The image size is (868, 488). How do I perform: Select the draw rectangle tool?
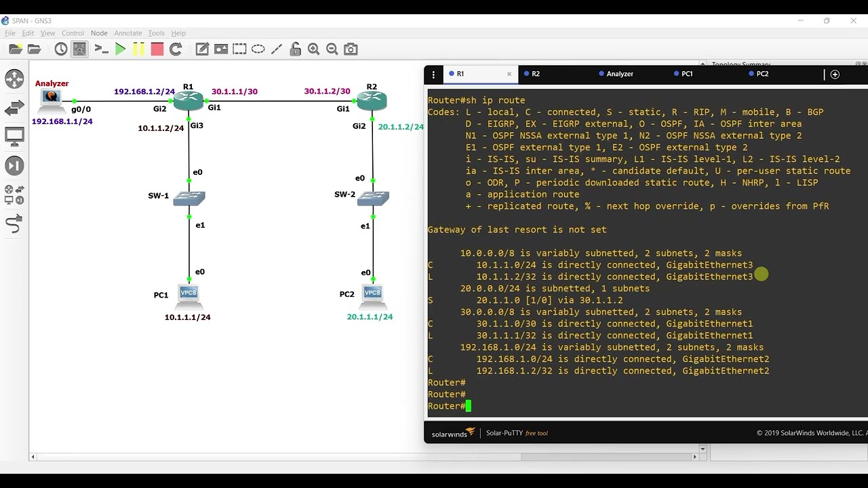(x=239, y=49)
